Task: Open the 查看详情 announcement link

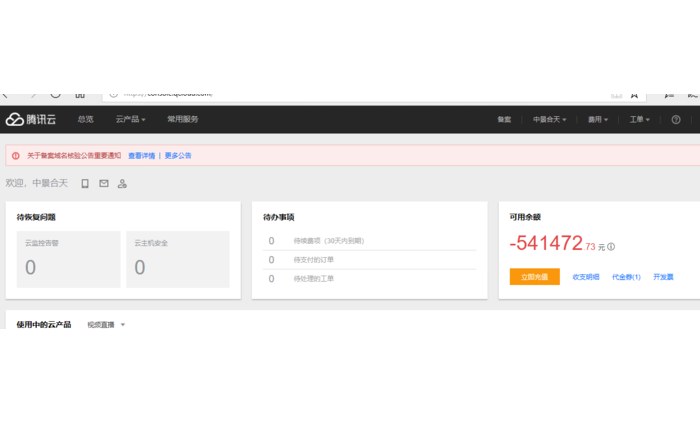Action: [x=141, y=156]
